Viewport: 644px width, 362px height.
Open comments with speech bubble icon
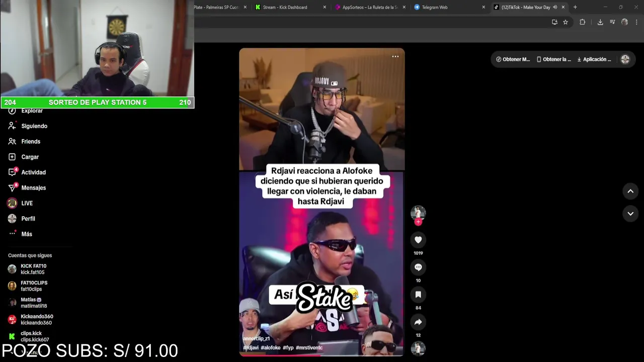[418, 267]
